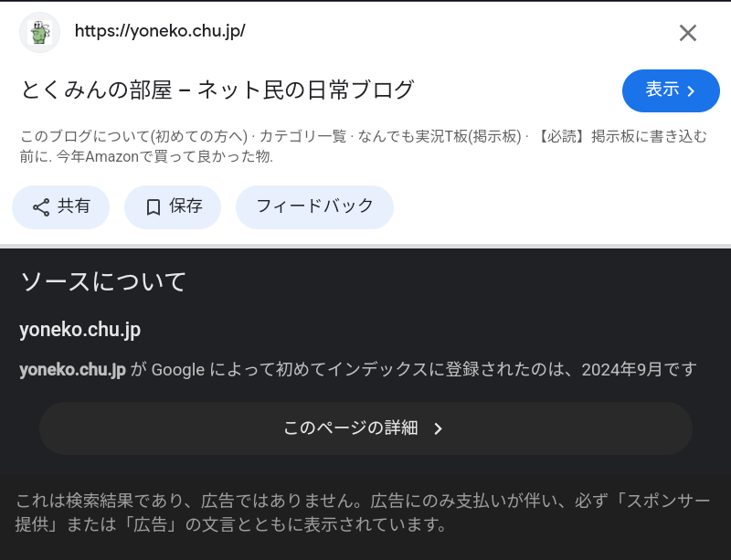This screenshot has width=731, height=560.
Task: Open the とくみんの部屋 blog title
Action: coord(217,90)
